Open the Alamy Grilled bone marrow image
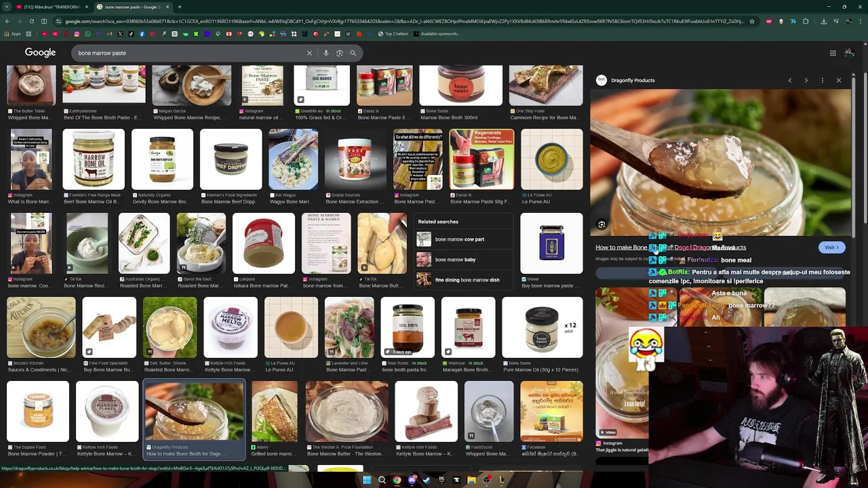This screenshot has width=868, height=488. [x=274, y=411]
